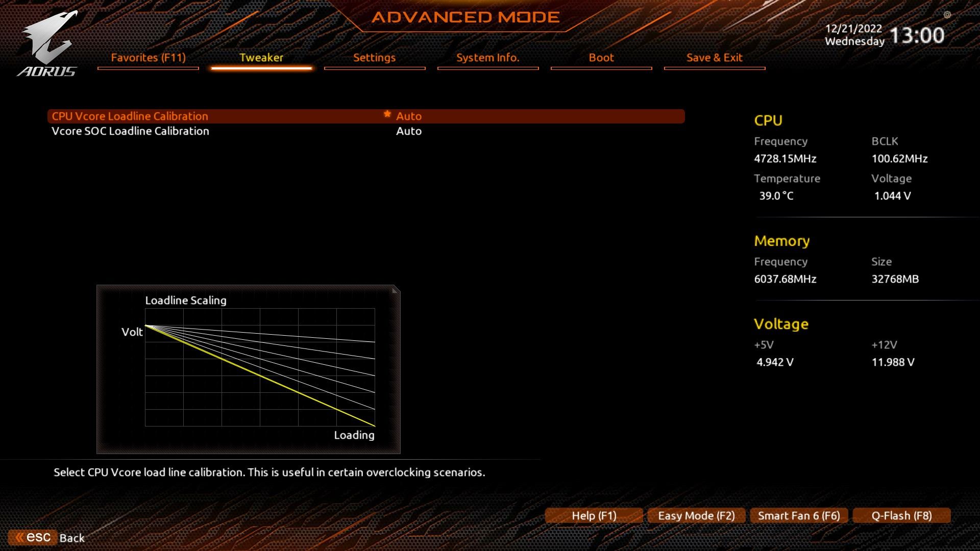Access System Info tab icon
Viewport: 980px width, 551px height.
pyautogui.click(x=487, y=57)
